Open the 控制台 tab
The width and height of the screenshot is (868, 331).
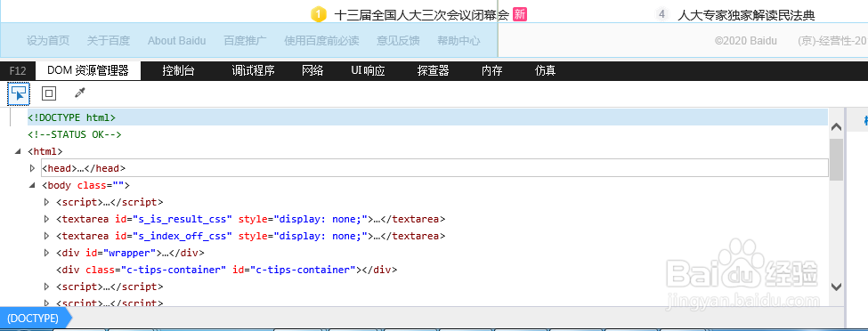click(x=178, y=71)
